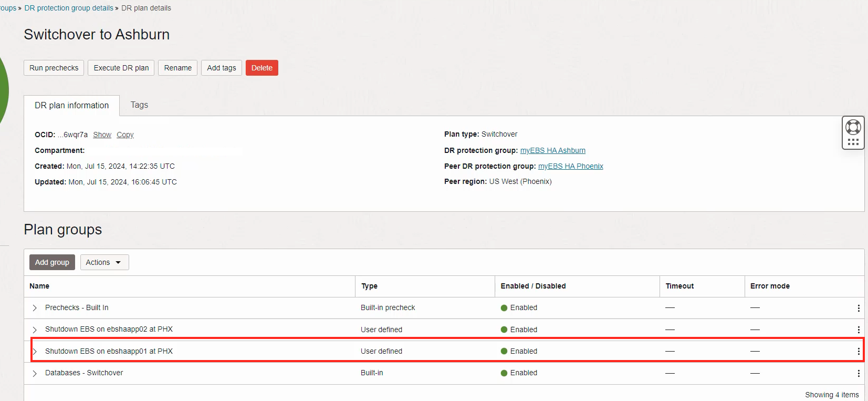Click the Plan type Switchover value
Screen dimensions: 868x401
[x=499, y=134]
